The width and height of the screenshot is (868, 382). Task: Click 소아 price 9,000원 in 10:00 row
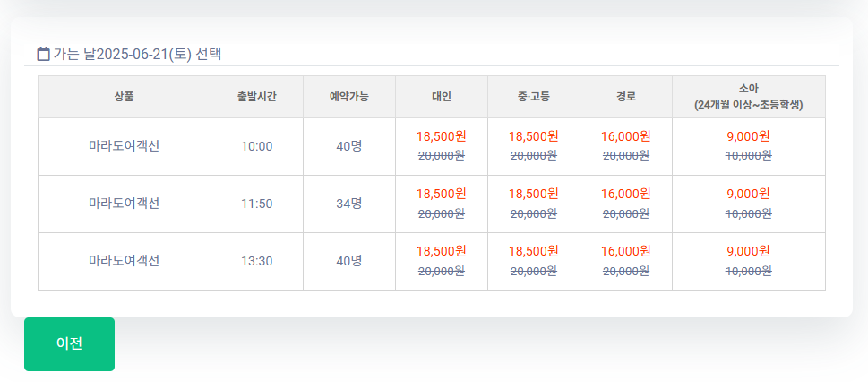(x=749, y=135)
